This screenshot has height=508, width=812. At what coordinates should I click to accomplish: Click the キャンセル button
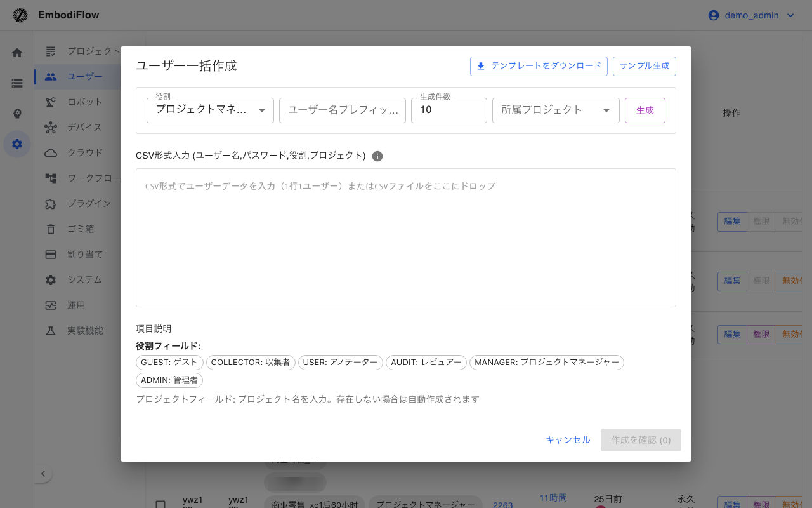coord(568,440)
